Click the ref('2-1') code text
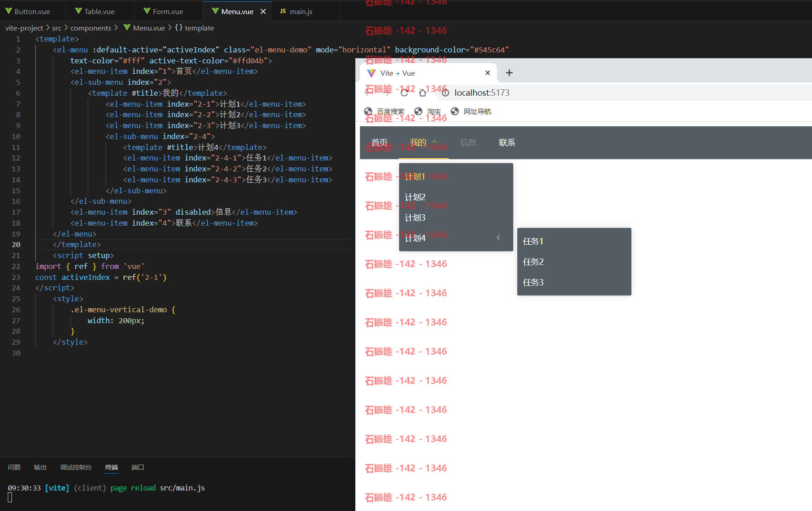Viewport: 812px width, 511px height. 145,277
